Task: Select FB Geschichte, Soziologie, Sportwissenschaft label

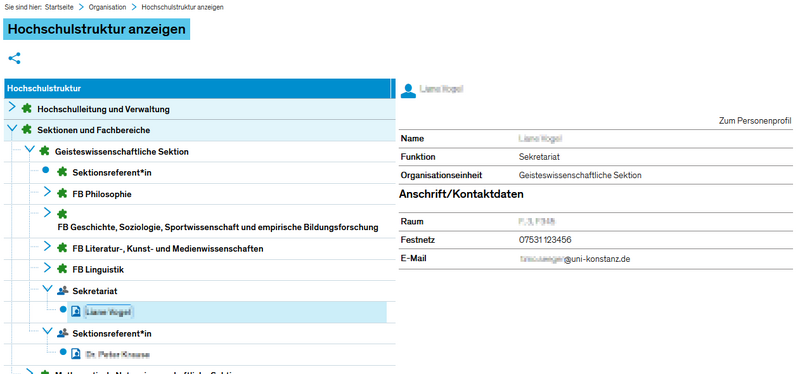Action: click(218, 227)
